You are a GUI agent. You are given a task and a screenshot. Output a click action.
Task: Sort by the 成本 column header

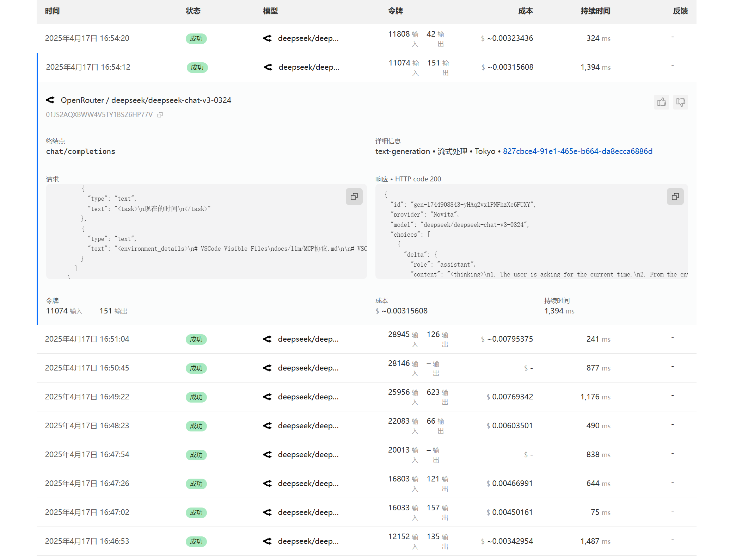click(x=525, y=11)
